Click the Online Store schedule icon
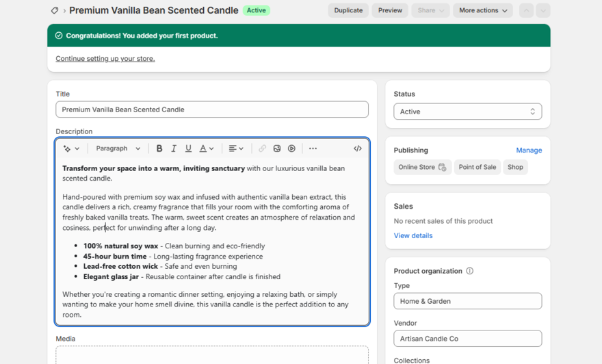 point(443,167)
